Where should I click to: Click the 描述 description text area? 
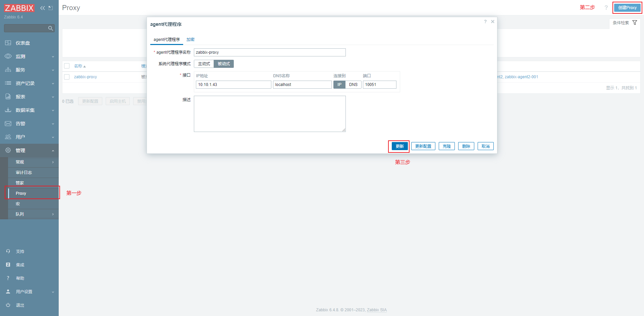(x=269, y=114)
